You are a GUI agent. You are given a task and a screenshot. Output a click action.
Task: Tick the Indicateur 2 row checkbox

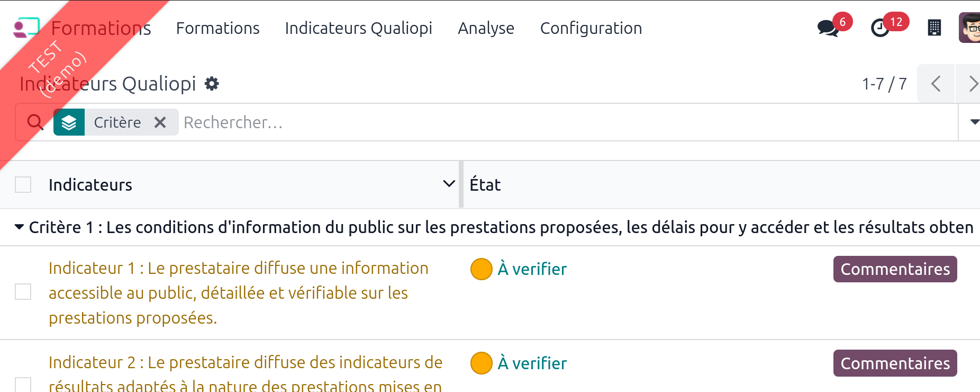coord(23,384)
